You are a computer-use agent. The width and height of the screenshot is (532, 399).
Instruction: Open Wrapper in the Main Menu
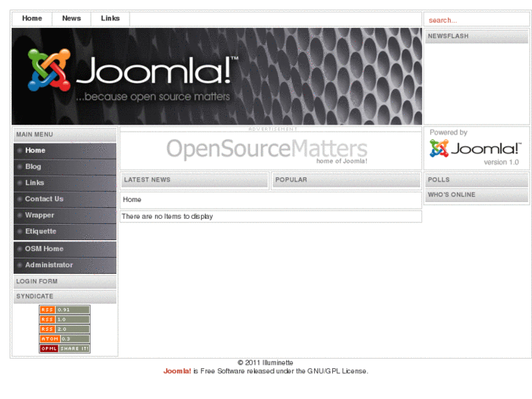click(65, 215)
